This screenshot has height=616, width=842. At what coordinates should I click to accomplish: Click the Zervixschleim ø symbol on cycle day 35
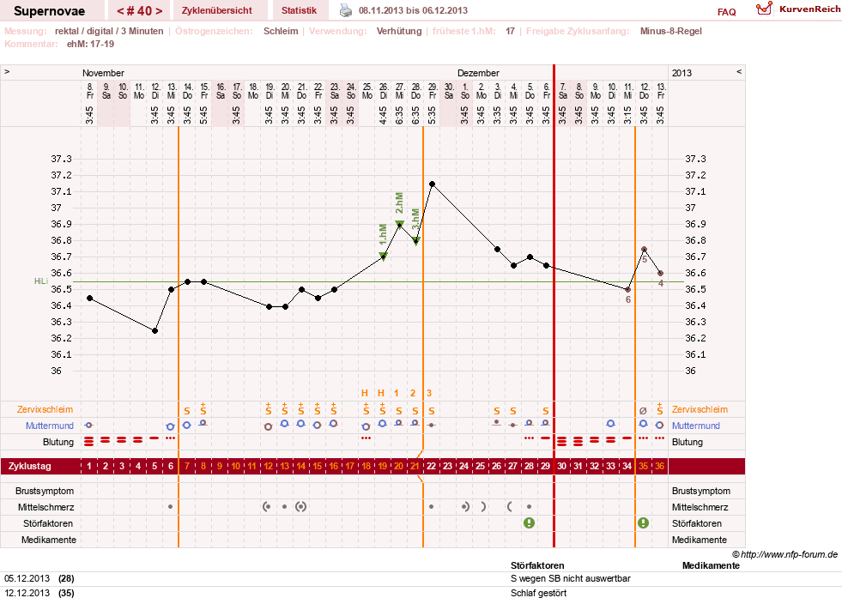tap(644, 411)
